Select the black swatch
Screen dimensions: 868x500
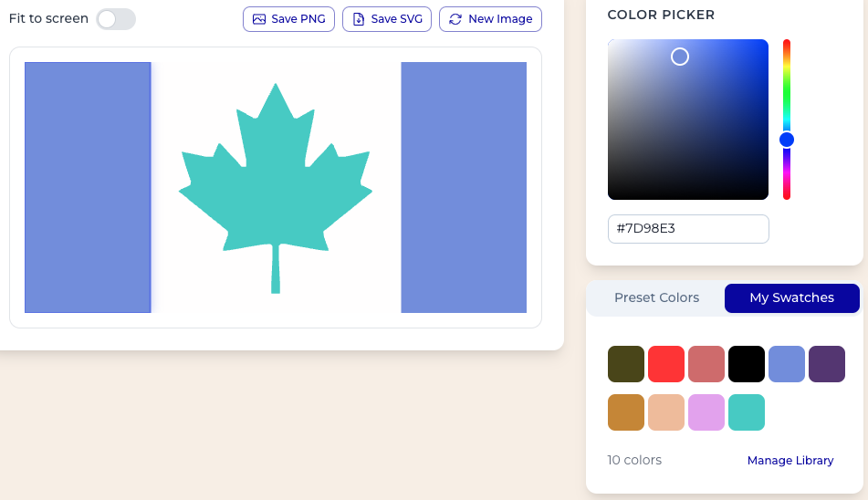(x=747, y=364)
